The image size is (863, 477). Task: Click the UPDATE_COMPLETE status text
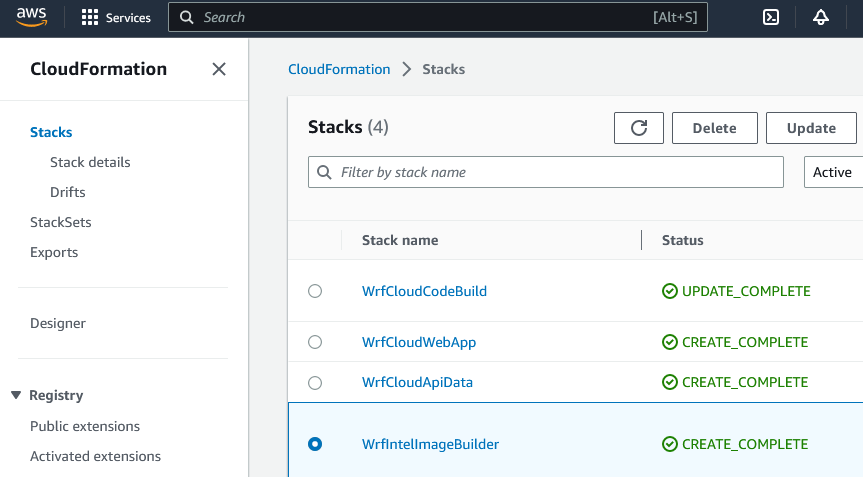[x=746, y=291]
